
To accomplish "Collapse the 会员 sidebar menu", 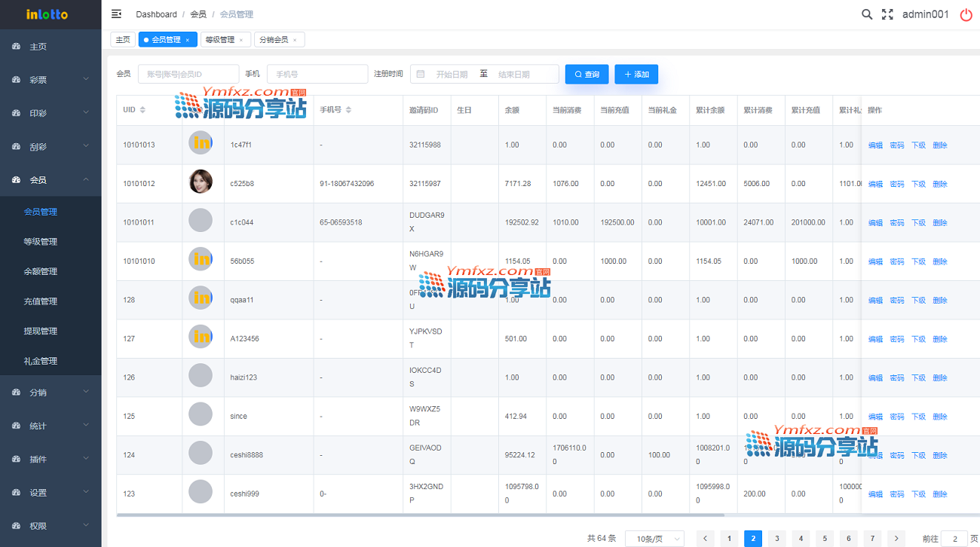I will coord(51,180).
